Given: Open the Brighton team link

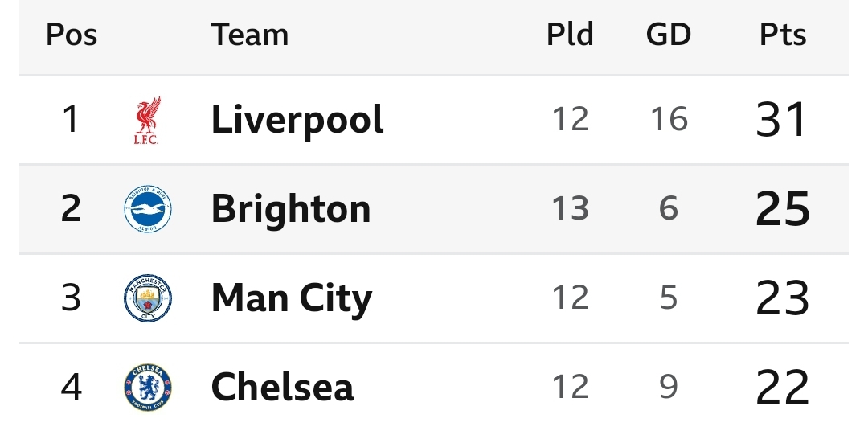Looking at the screenshot, I should tap(291, 209).
